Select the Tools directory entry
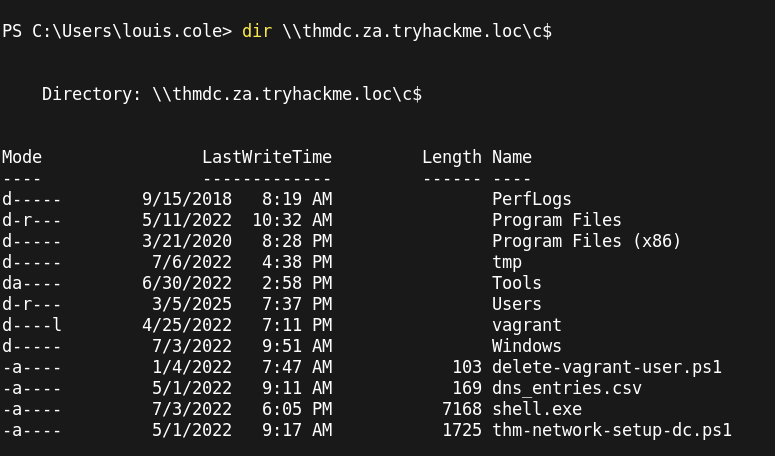This screenshot has height=456, width=775. (x=516, y=283)
